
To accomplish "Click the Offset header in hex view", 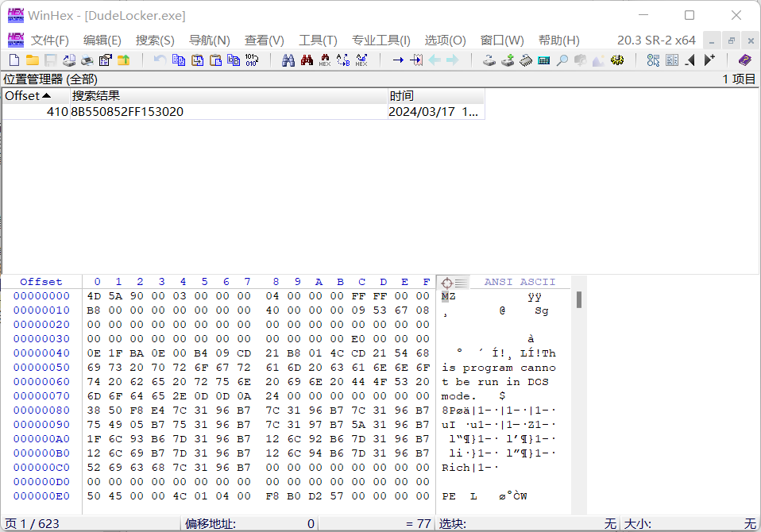I will tap(41, 282).
